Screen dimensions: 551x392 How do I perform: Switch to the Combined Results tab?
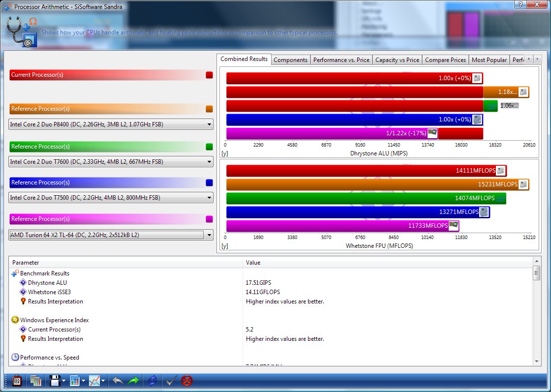click(x=244, y=59)
